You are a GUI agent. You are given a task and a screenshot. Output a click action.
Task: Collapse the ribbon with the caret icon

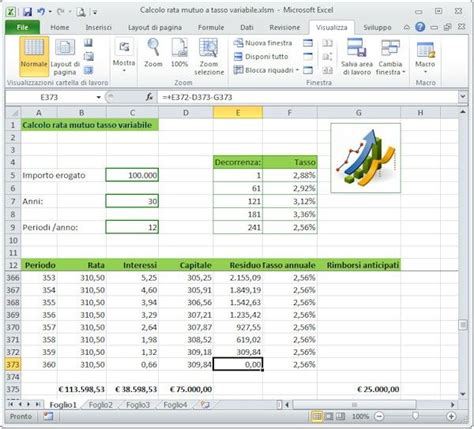pyautogui.click(x=406, y=27)
